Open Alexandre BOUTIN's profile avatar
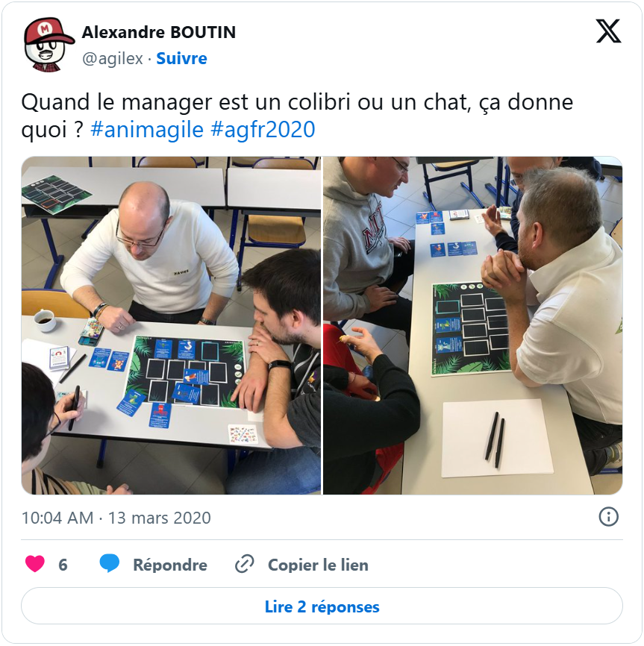This screenshot has height=646, width=644. click(x=49, y=45)
